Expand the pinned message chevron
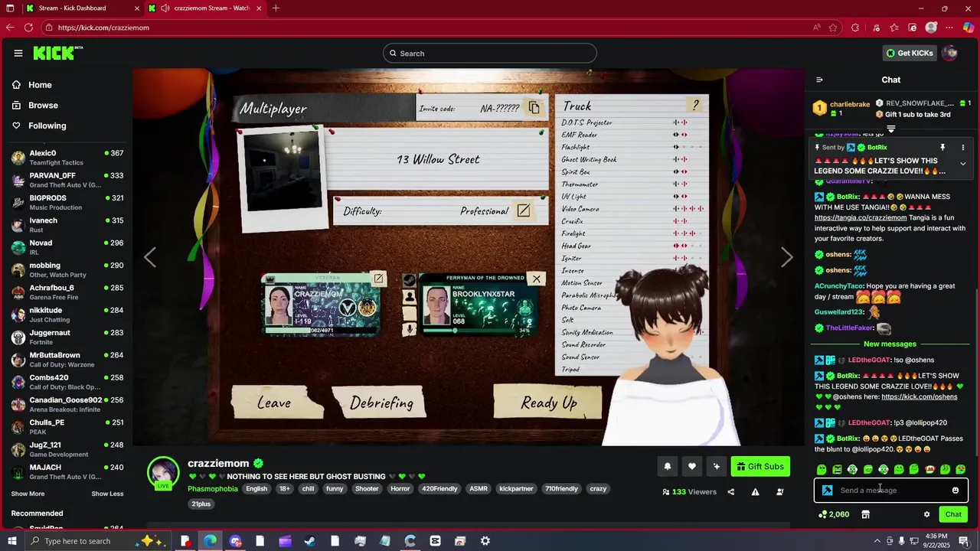This screenshot has width=980, height=551. pyautogui.click(x=963, y=164)
